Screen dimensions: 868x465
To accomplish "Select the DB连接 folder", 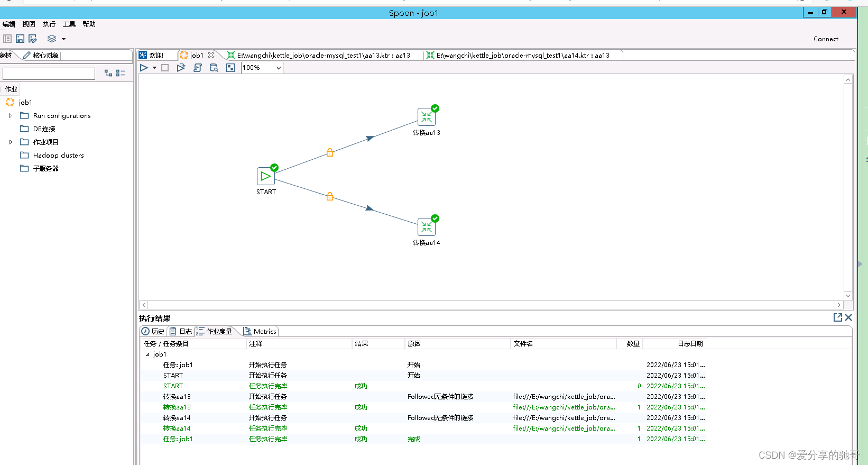I will point(44,129).
